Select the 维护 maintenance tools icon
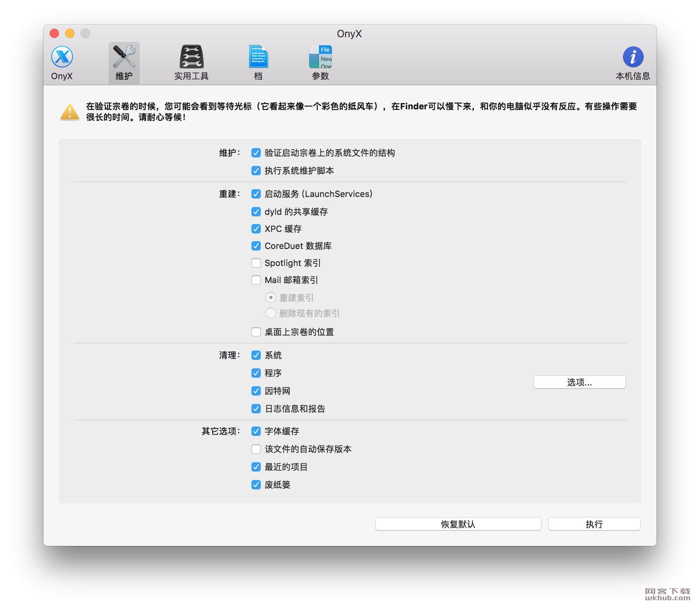 [124, 63]
